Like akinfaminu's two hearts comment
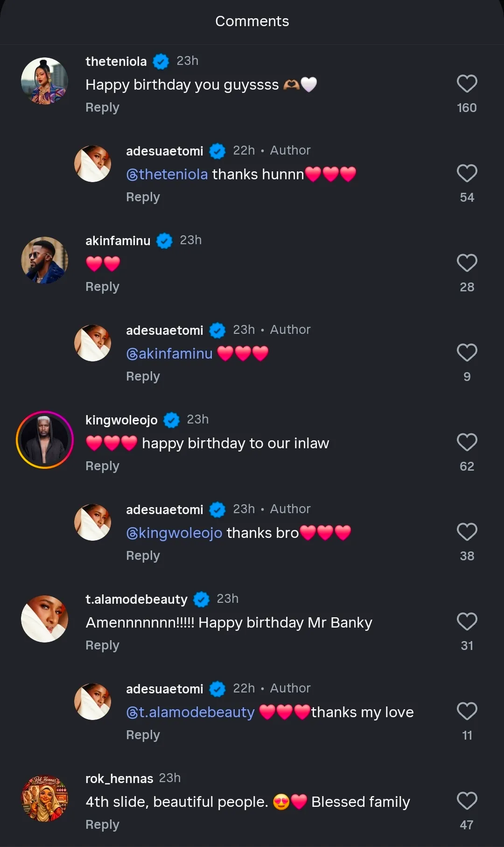This screenshot has width=504, height=847. pyautogui.click(x=467, y=263)
